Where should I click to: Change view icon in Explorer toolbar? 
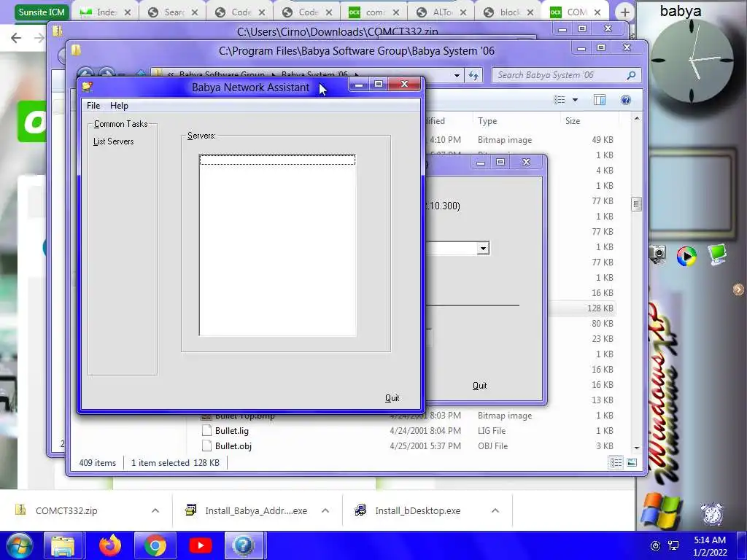(560, 99)
